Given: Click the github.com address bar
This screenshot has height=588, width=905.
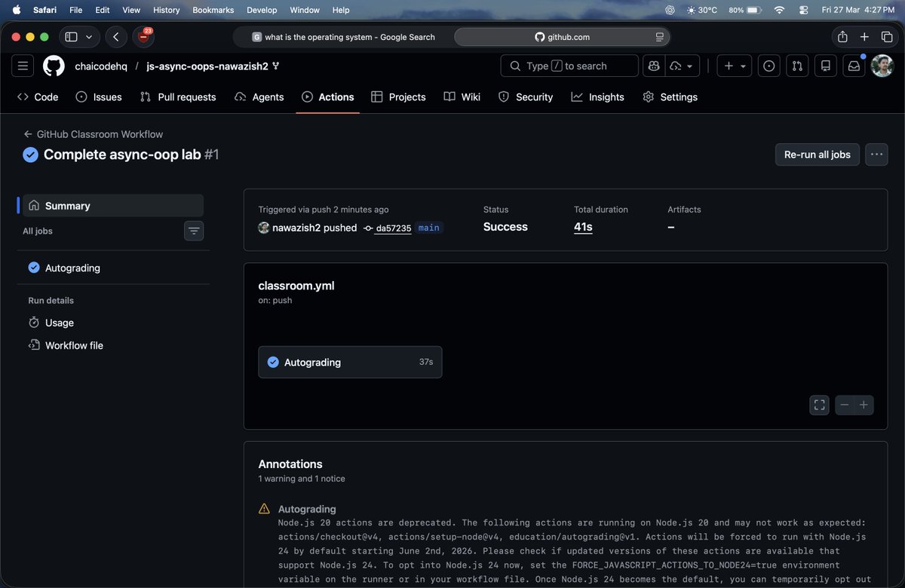Looking at the screenshot, I should [563, 37].
